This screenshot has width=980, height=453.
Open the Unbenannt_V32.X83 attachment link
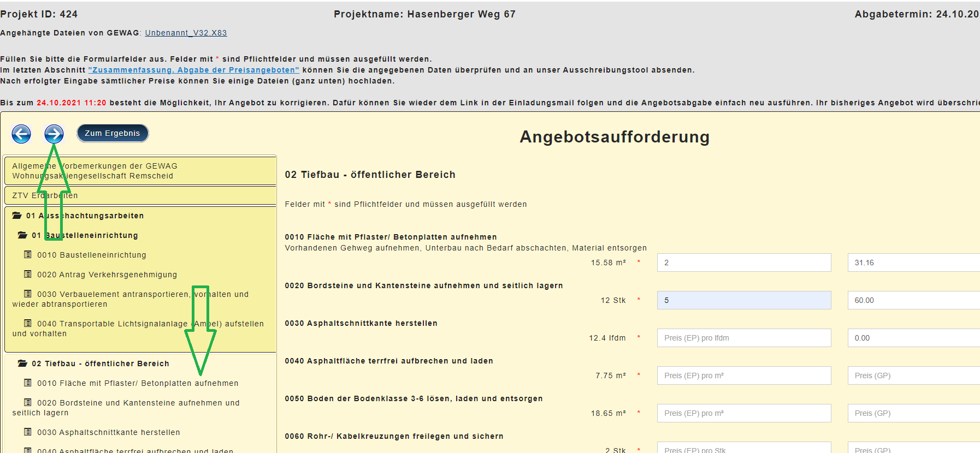pos(186,33)
